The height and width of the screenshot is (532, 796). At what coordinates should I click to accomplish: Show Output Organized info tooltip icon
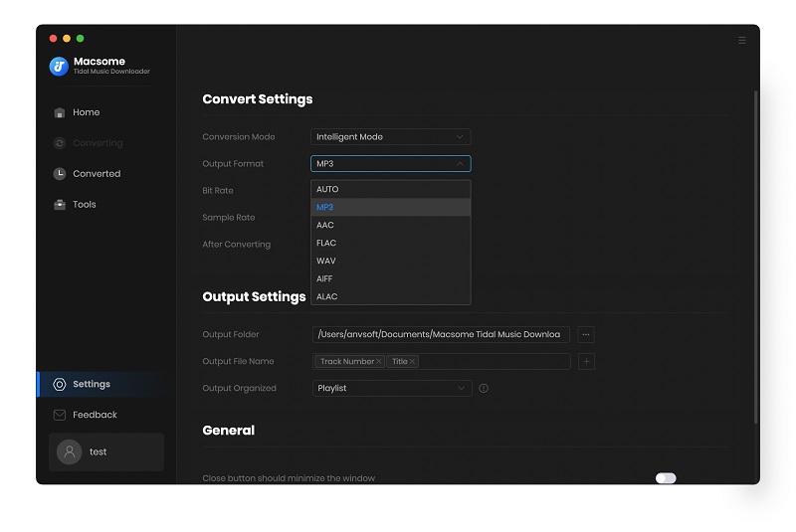[484, 389]
